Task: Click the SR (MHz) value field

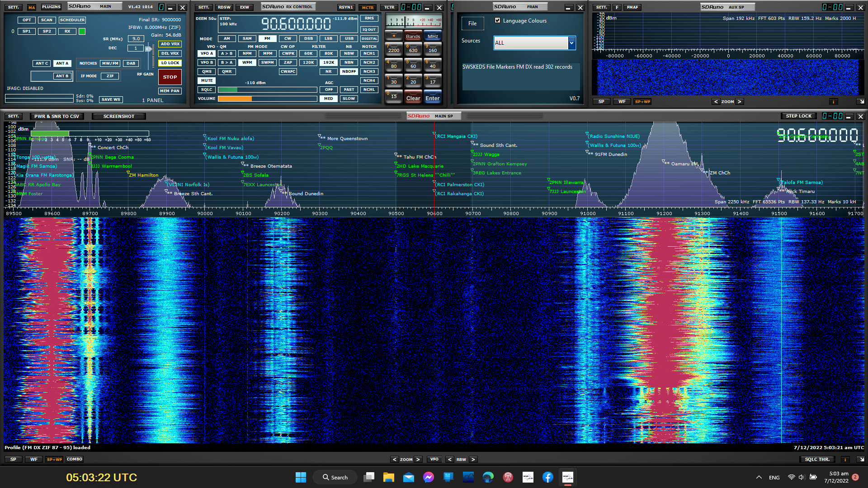Action: [x=136, y=39]
